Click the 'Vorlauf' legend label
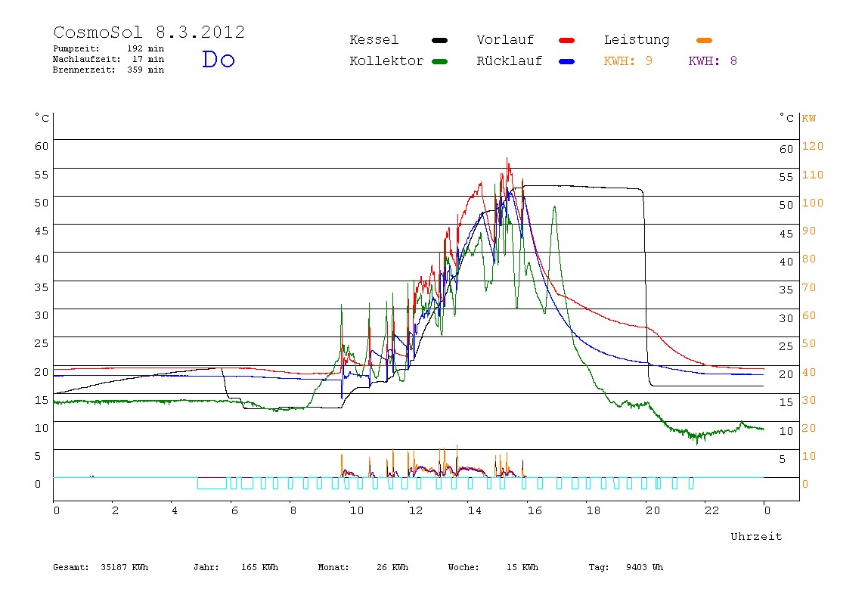The image size is (868, 614). (x=505, y=40)
